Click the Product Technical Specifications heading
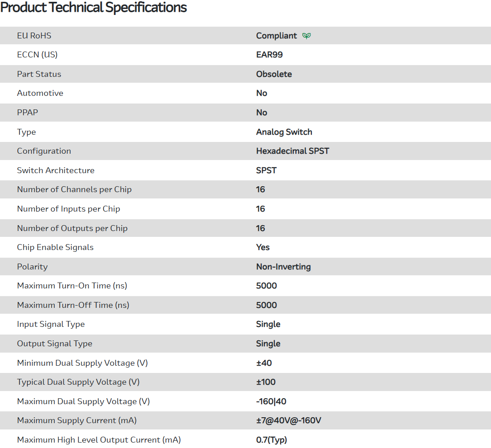Screen dimensions: 491x448 pos(94,8)
